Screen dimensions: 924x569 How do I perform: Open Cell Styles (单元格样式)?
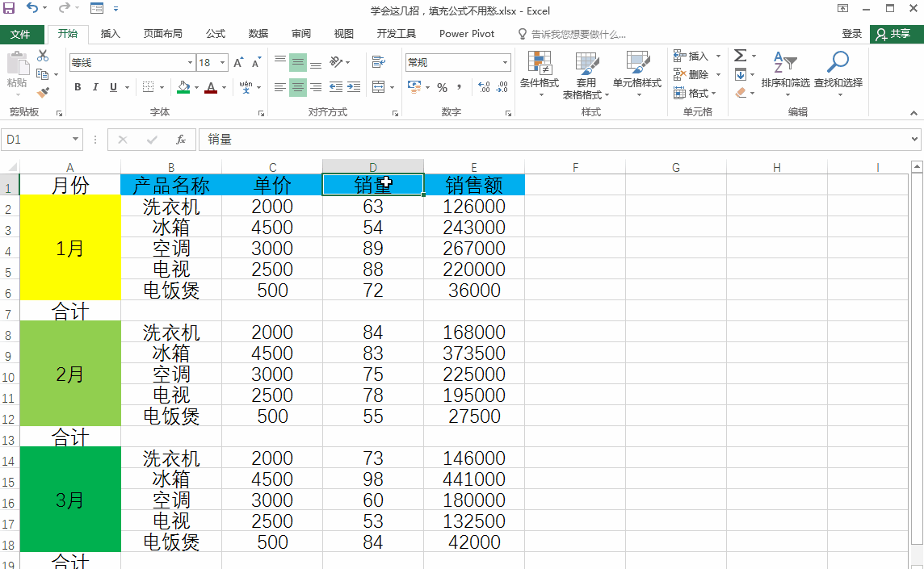[637, 73]
